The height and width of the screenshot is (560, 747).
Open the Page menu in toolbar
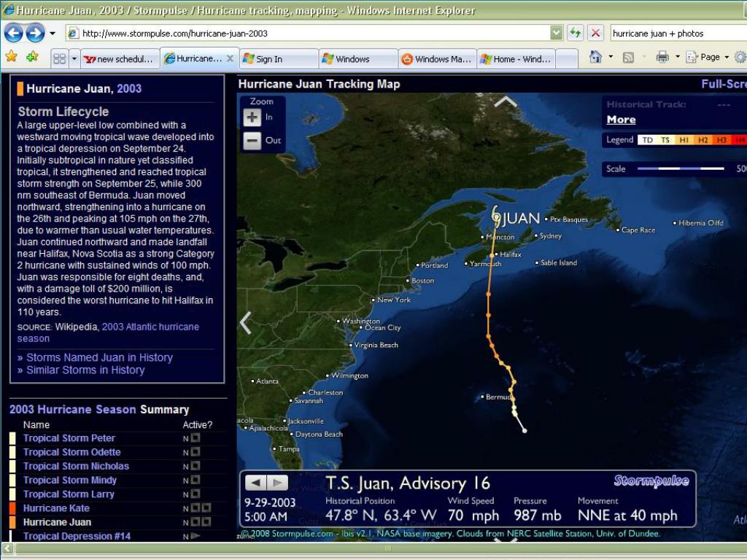point(707,57)
